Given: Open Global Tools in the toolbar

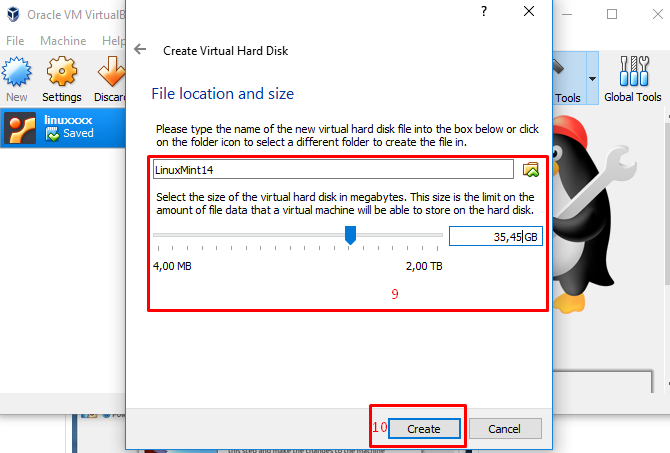Looking at the screenshot, I should [633, 79].
